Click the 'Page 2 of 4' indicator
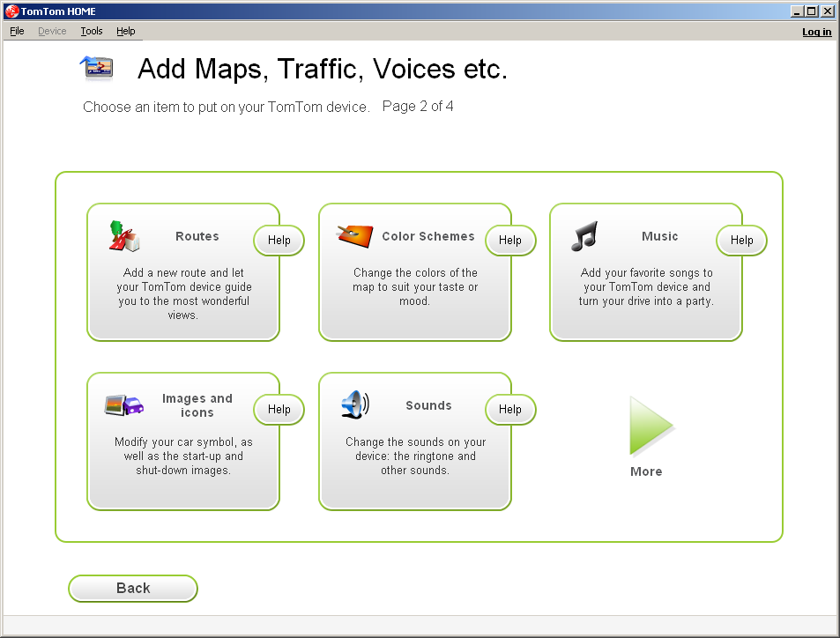This screenshot has height=638, width=840. tap(418, 106)
